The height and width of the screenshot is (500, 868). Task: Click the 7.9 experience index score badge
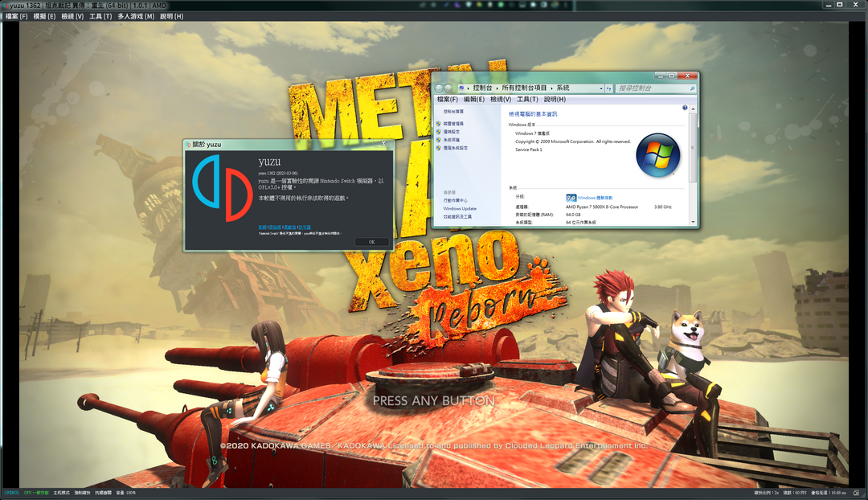click(571, 198)
